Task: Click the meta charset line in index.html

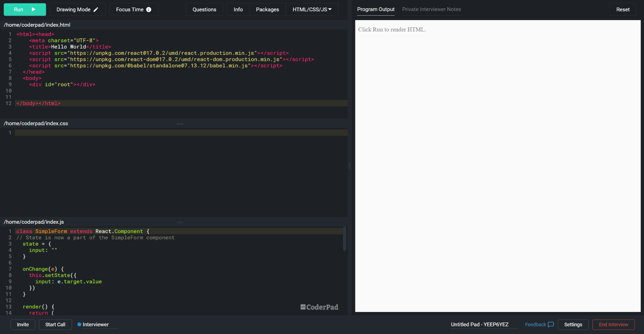Action: tap(64, 41)
